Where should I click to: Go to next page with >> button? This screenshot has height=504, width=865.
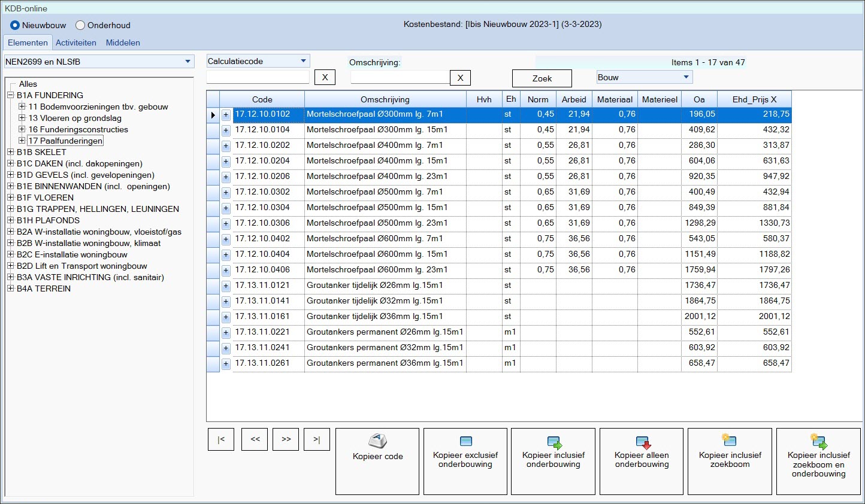[x=286, y=439]
